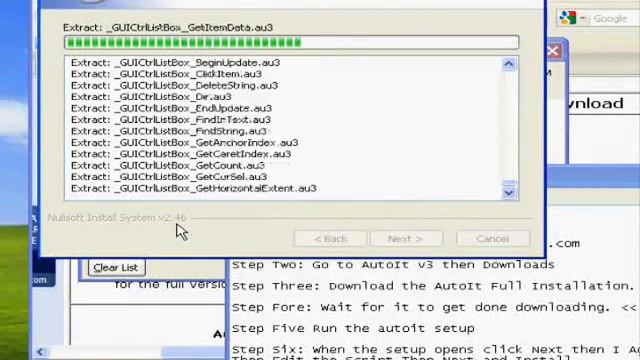Viewport: 640px width, 360px height.
Task: Click the < Back button in installer
Action: [x=330, y=239]
